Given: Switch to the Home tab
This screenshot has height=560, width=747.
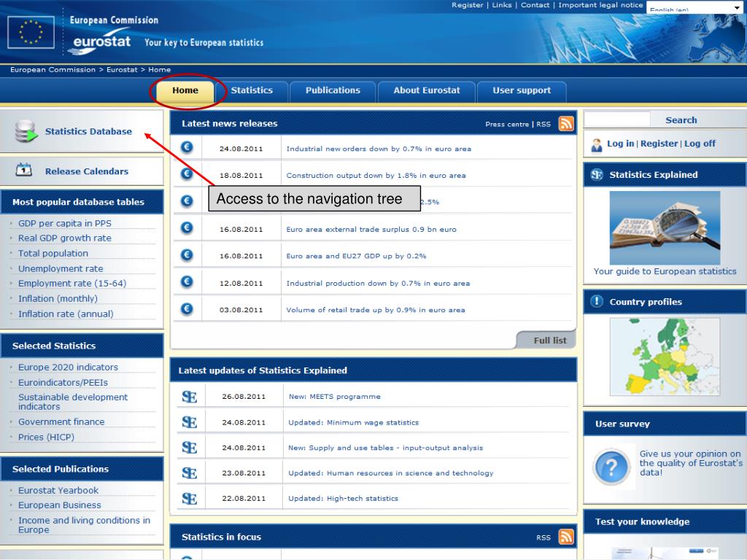Looking at the screenshot, I should coord(185,90).
